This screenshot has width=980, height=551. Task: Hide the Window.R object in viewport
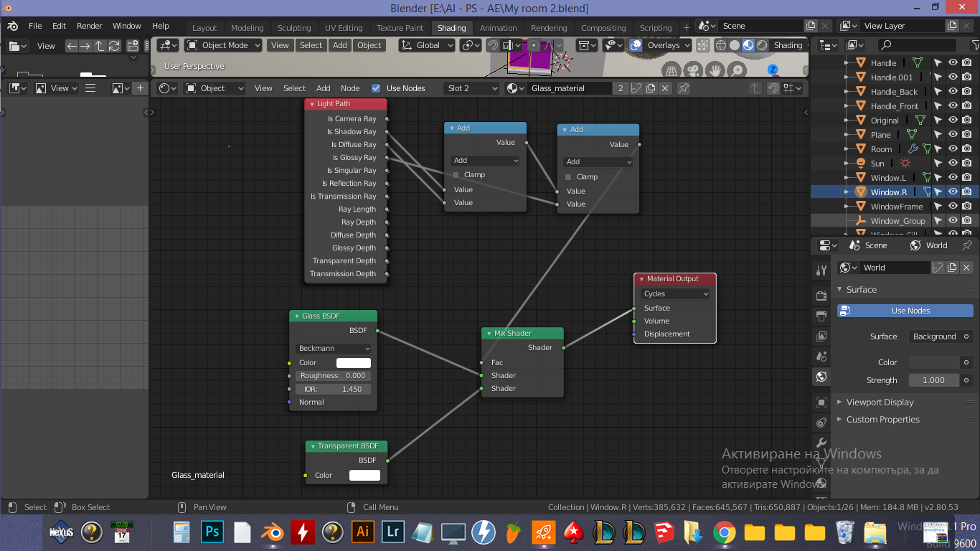(953, 192)
